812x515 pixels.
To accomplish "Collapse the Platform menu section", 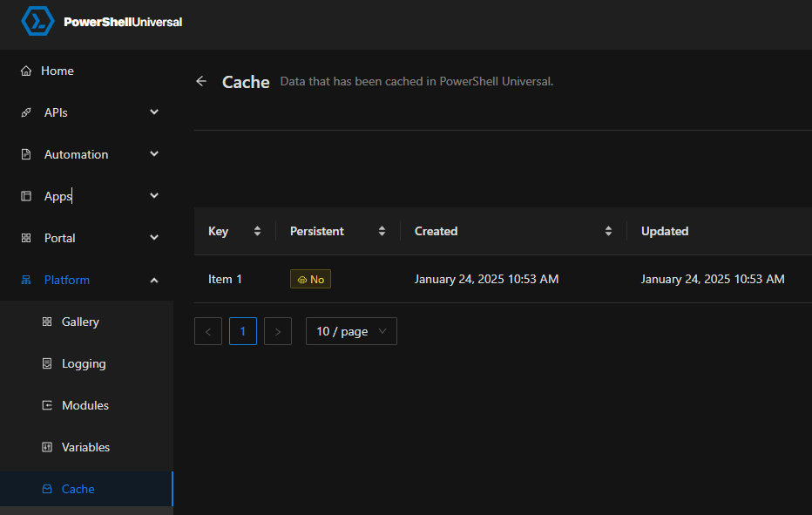I will click(154, 281).
